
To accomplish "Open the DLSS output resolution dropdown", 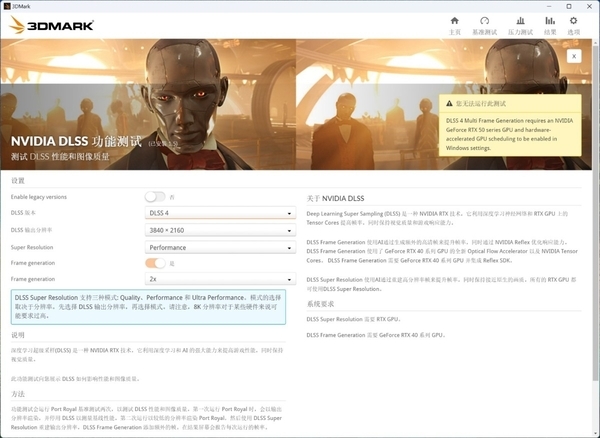I will (220, 230).
